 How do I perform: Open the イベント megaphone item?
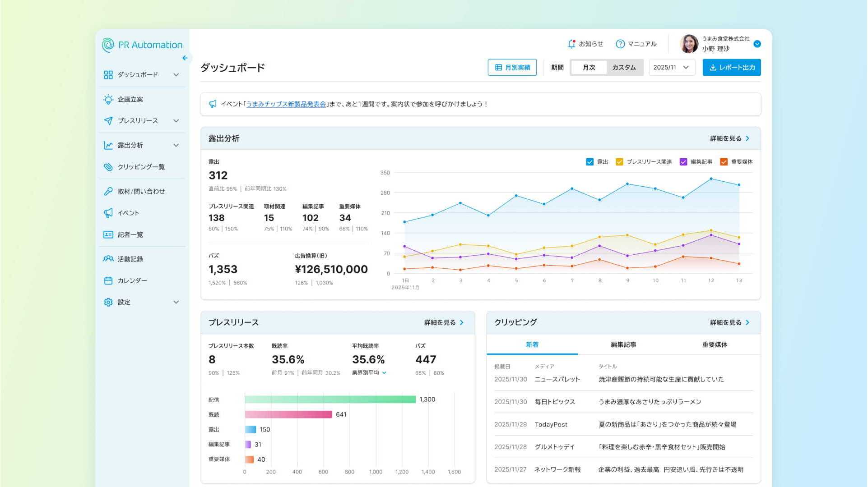pyautogui.click(x=128, y=213)
